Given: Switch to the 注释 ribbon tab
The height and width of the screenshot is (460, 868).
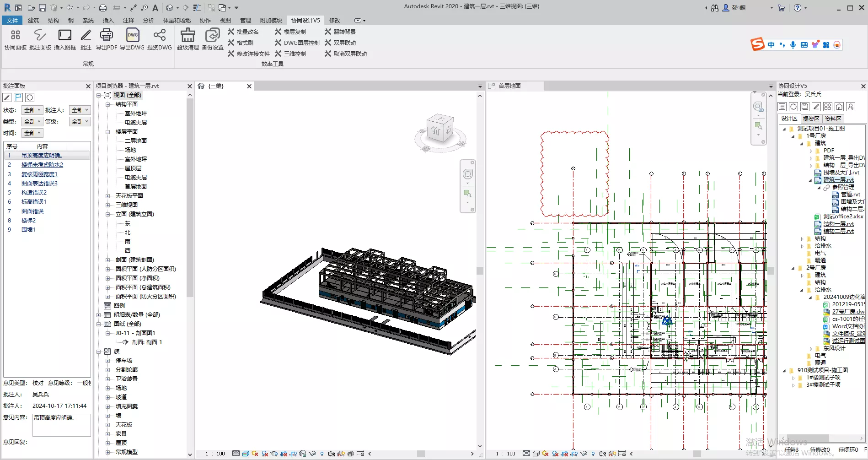Looking at the screenshot, I should coord(129,20).
